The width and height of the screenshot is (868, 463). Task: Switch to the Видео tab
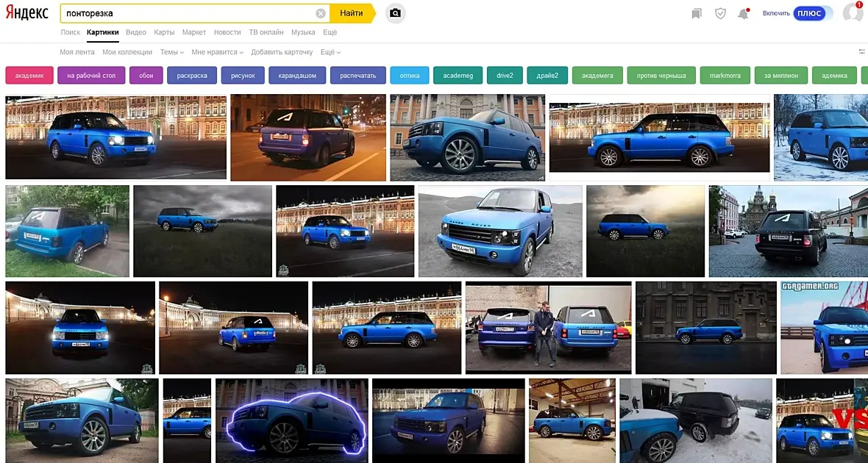pyautogui.click(x=135, y=32)
